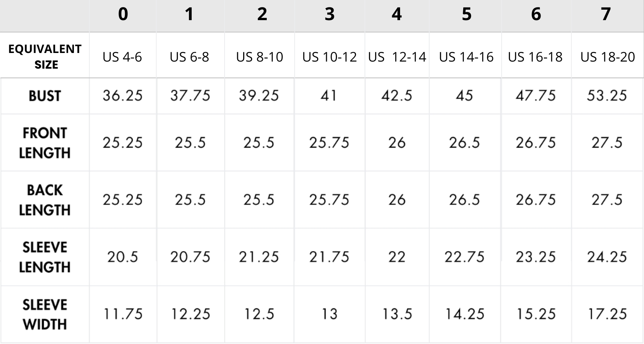Select the Equivalent Size row label
The image size is (644, 344).
[x=45, y=57]
